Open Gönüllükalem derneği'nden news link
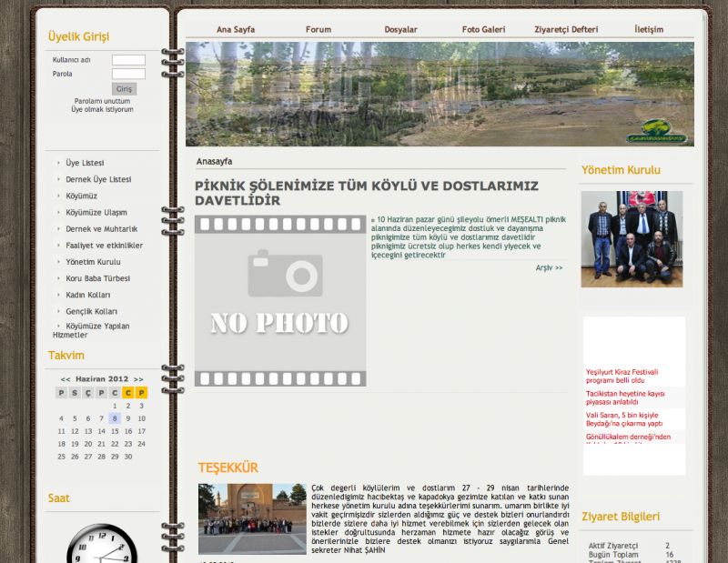Screen dimensions: 728x563 click(x=628, y=437)
